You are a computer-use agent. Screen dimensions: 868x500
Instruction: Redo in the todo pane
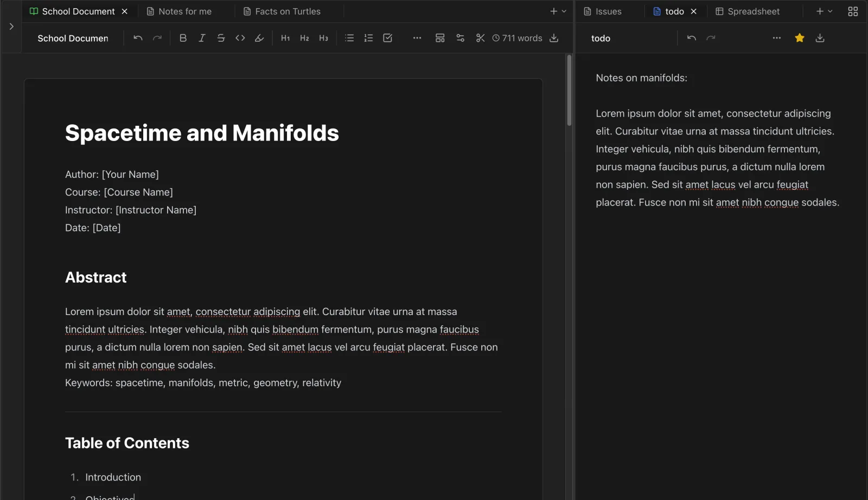tap(711, 38)
